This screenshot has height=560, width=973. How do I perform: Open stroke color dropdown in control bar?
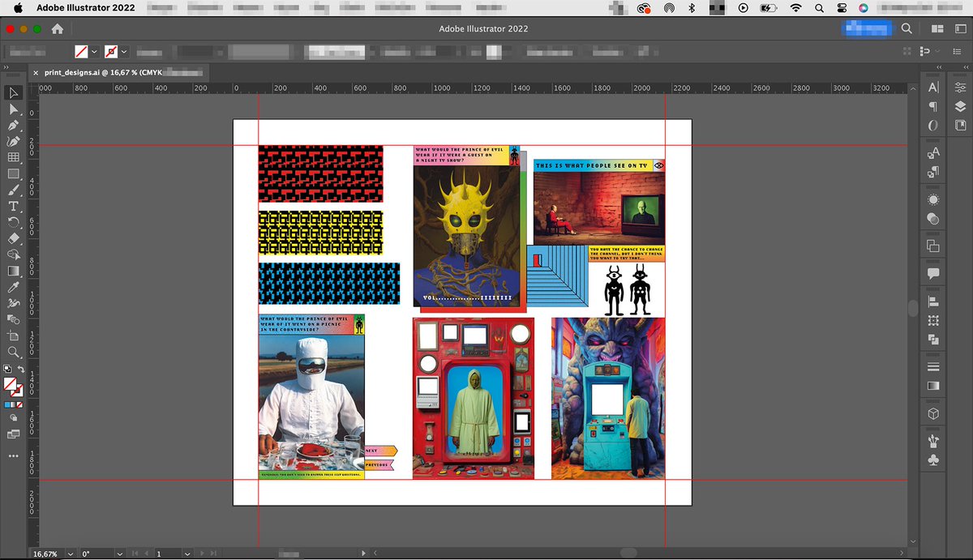[124, 51]
